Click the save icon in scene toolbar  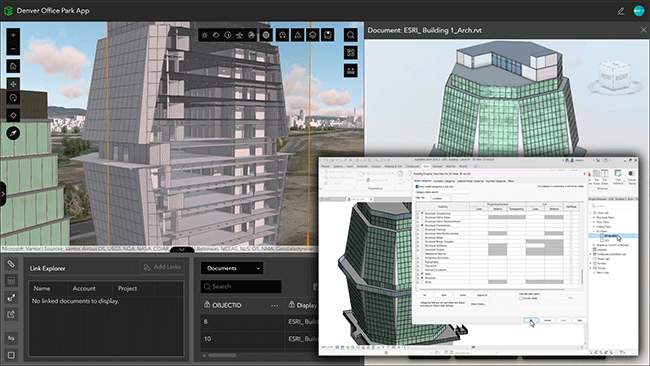(x=328, y=35)
